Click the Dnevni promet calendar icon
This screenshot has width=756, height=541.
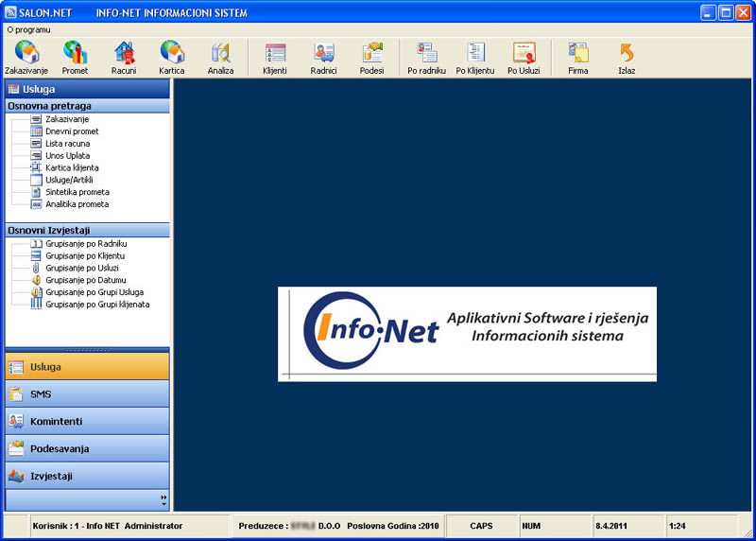click(x=36, y=131)
